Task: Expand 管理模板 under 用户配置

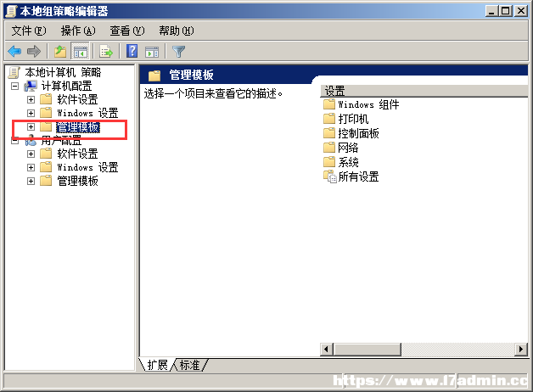Action: click(31, 181)
